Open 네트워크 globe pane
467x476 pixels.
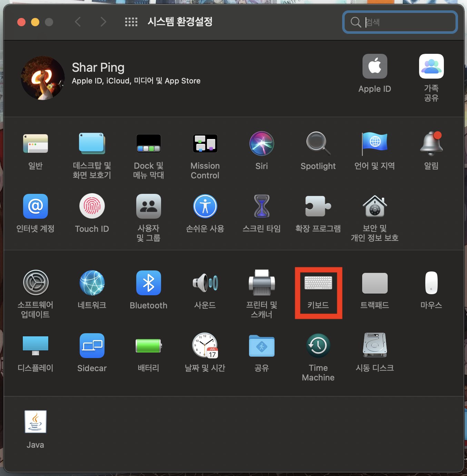(x=92, y=283)
